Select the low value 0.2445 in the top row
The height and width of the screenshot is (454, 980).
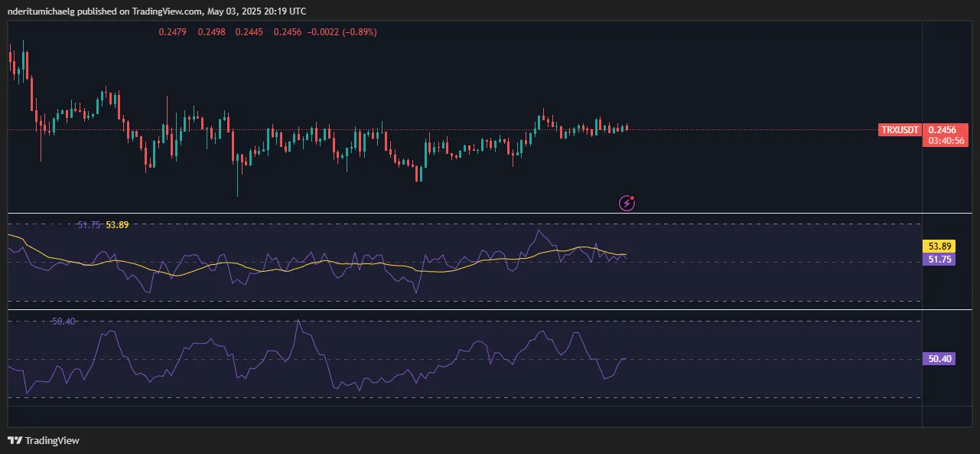250,32
